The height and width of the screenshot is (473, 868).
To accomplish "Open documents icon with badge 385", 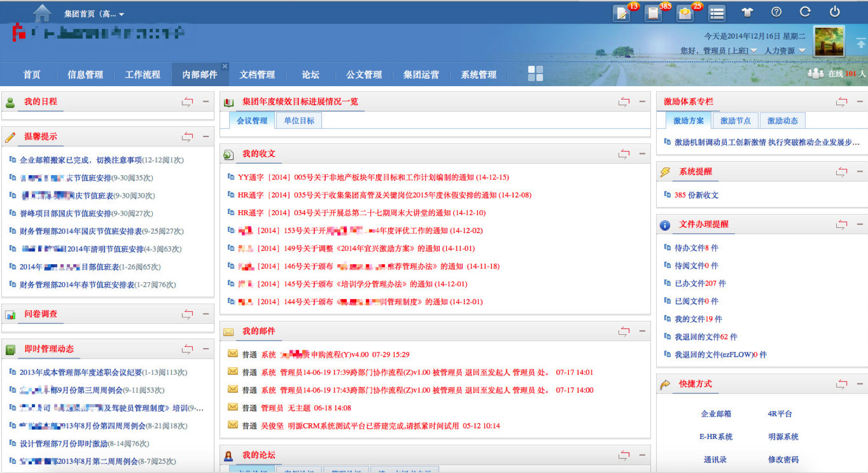I will [653, 13].
